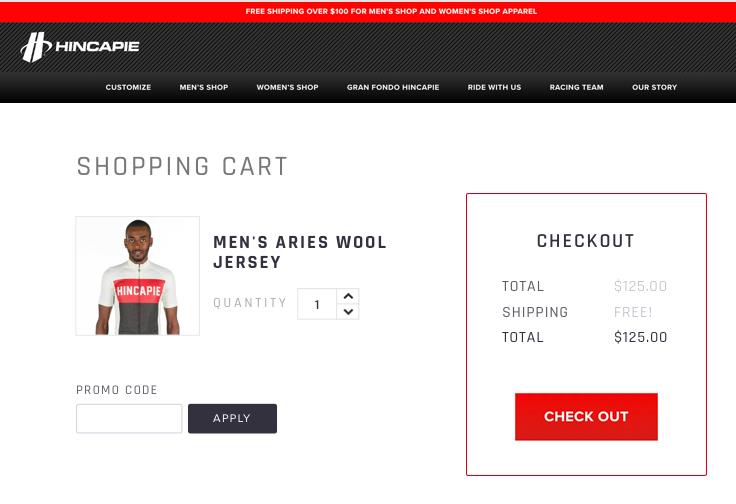Open Our Story from the navigation
The height and width of the screenshot is (504, 736).
(x=654, y=87)
